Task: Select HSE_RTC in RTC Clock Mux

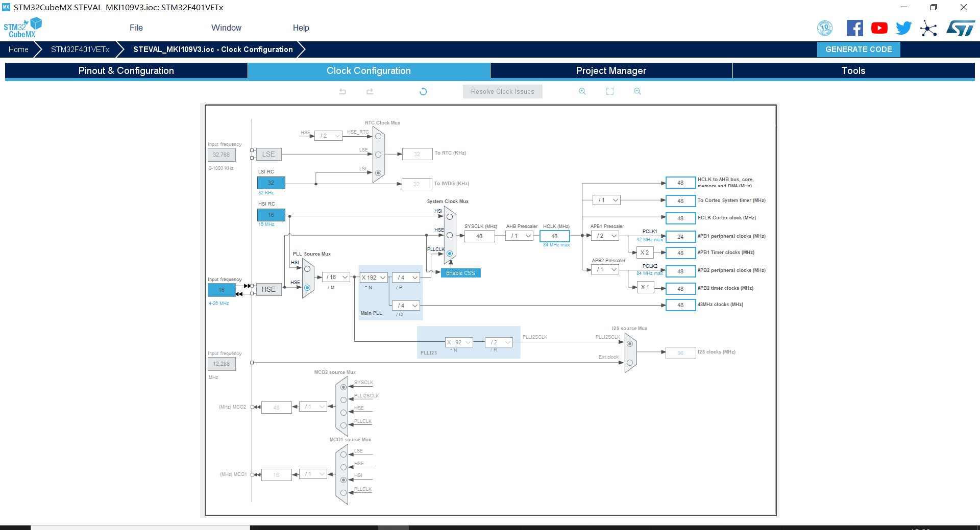Action: 378,136
